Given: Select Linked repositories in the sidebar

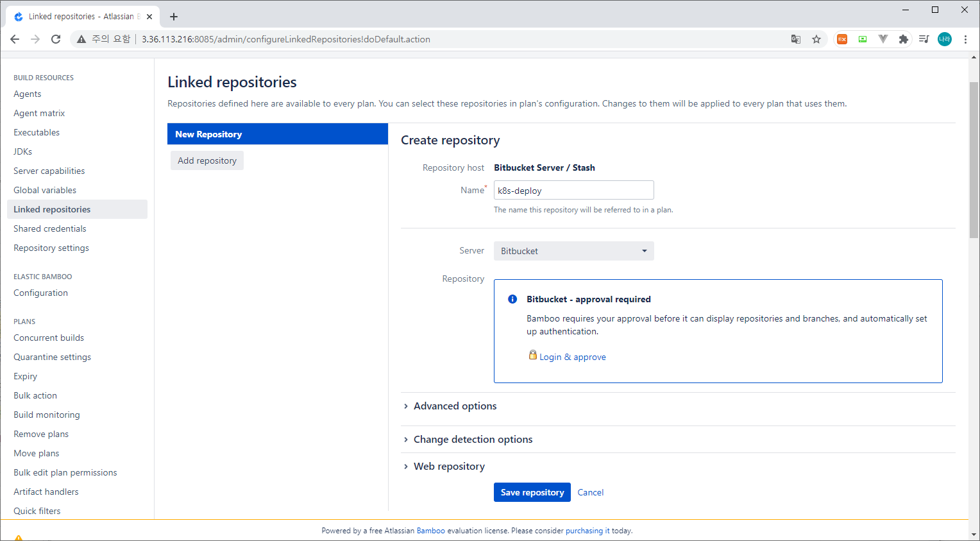Looking at the screenshot, I should 77,209.
